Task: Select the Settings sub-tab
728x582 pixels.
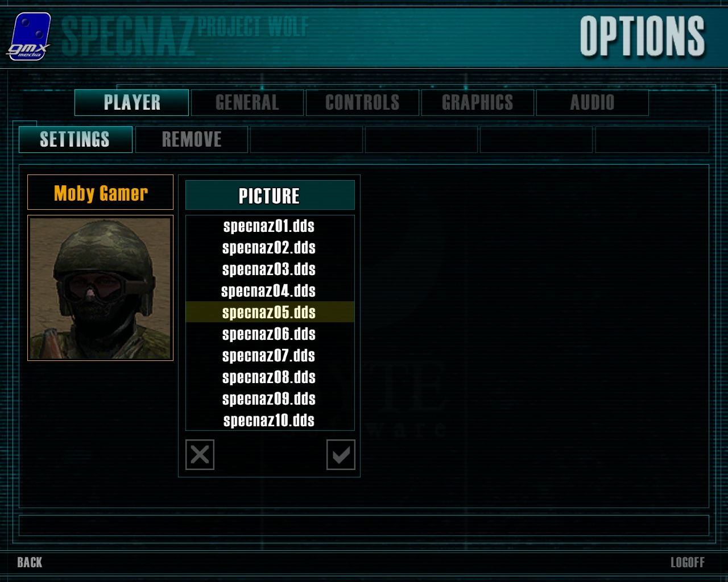Action: point(75,139)
